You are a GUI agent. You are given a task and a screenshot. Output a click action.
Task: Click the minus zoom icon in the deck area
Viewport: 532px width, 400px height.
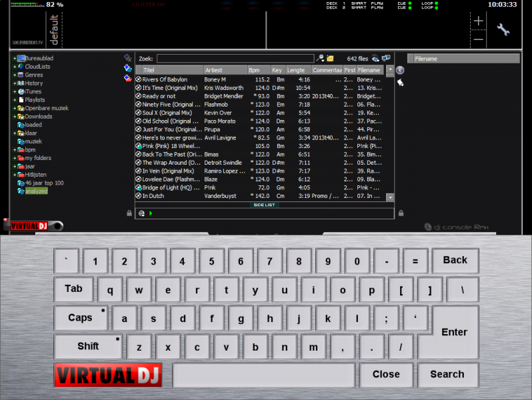point(479,39)
